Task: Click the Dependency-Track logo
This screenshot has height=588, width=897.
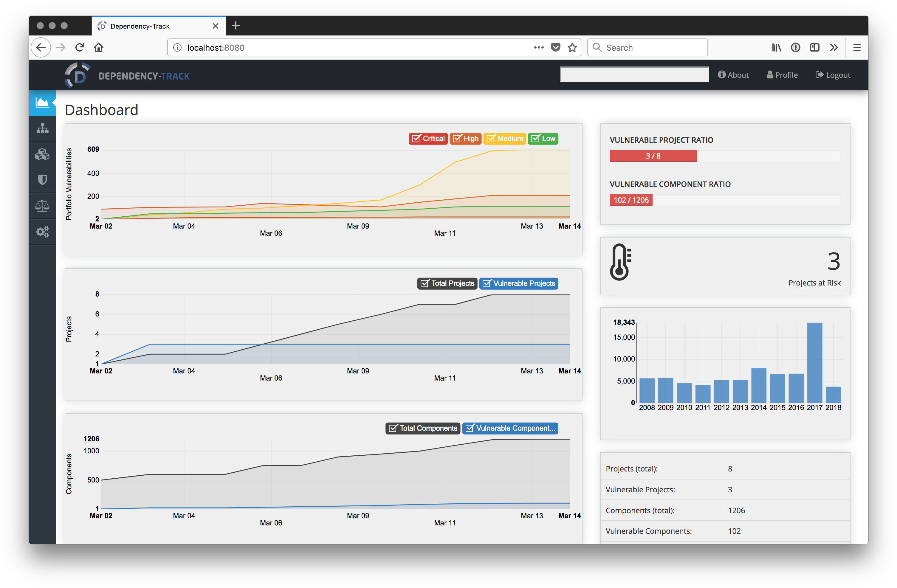Action: (127, 75)
